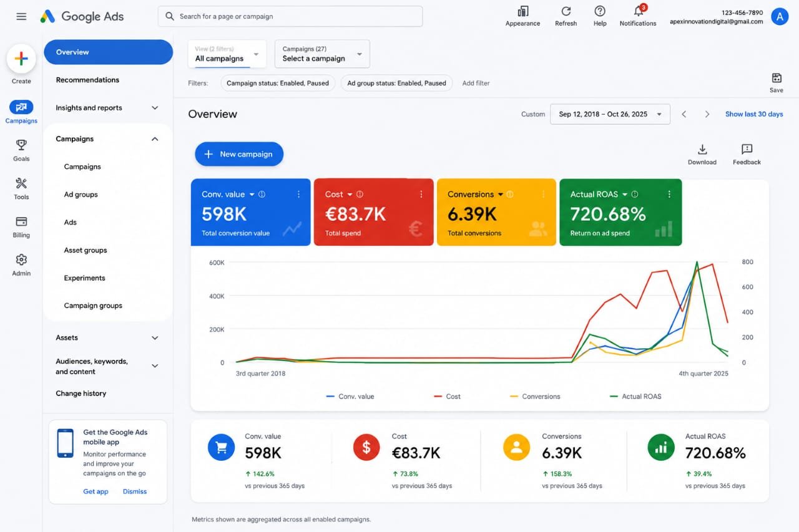Screen dimensions: 799x532
Task: View Notifications bell
Action: 638,11
